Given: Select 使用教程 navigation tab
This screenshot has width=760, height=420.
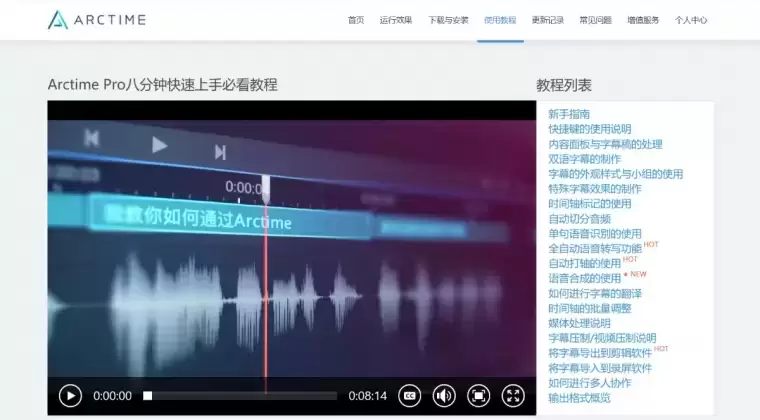Looking at the screenshot, I should [x=500, y=20].
